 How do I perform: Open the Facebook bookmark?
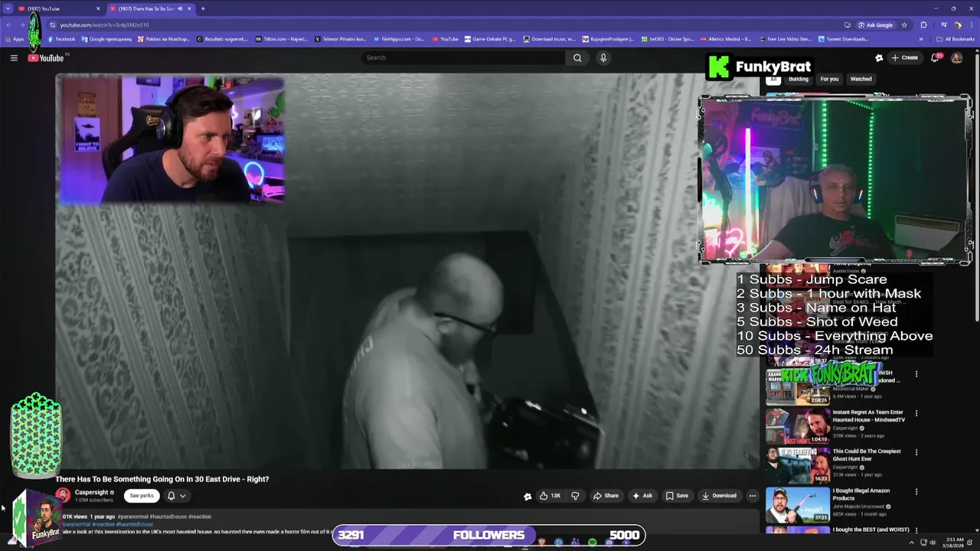pos(61,39)
